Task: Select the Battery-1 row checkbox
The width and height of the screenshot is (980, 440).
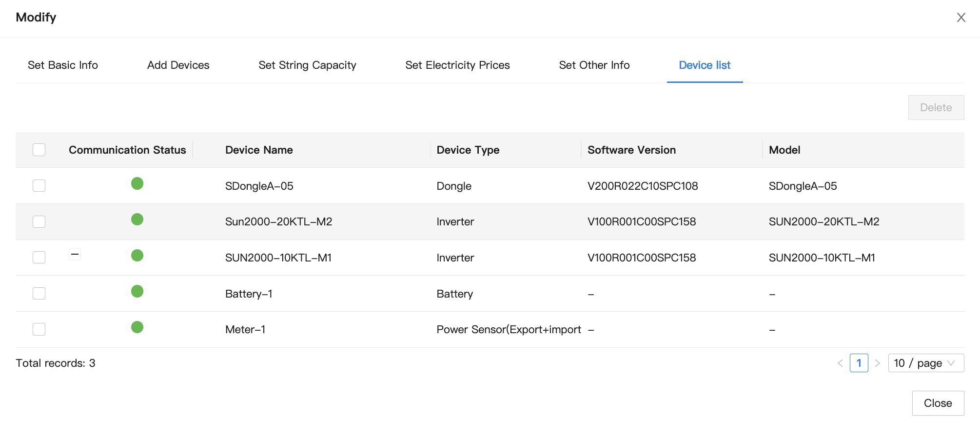Action: pos(39,293)
